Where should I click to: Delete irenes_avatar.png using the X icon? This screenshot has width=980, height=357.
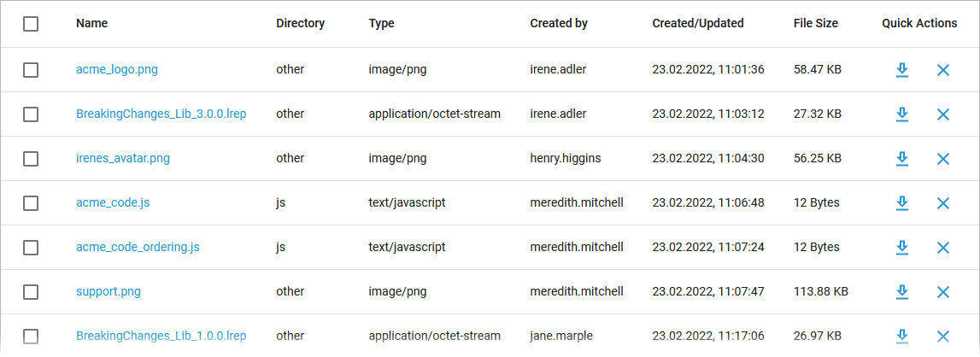[943, 159]
